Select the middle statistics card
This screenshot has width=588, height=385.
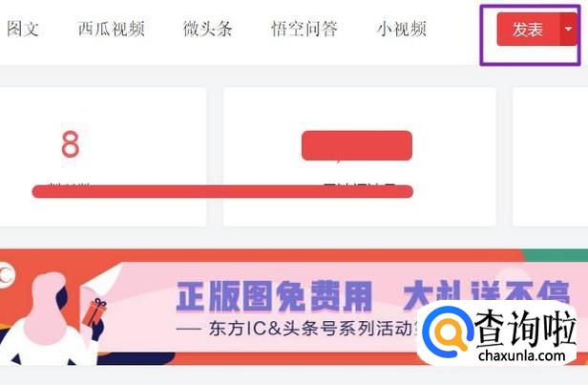360,157
